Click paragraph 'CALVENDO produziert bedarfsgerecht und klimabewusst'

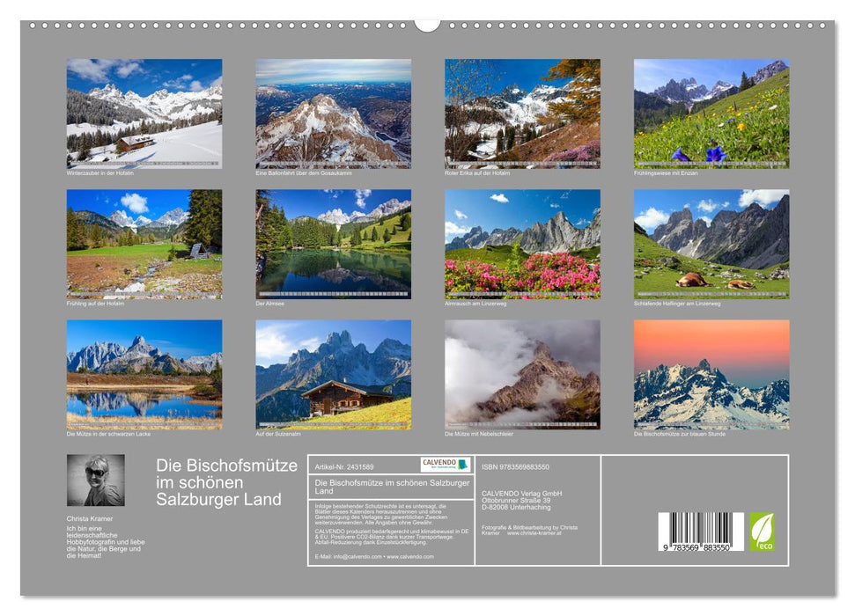[392, 537]
